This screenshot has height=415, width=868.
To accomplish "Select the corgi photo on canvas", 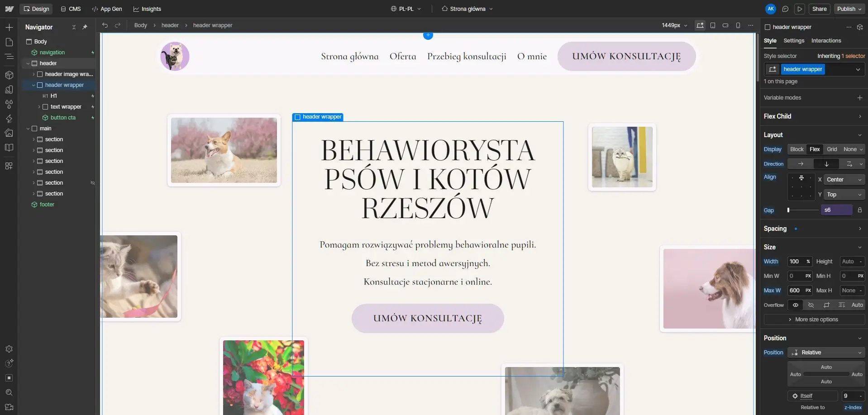I will click(224, 150).
